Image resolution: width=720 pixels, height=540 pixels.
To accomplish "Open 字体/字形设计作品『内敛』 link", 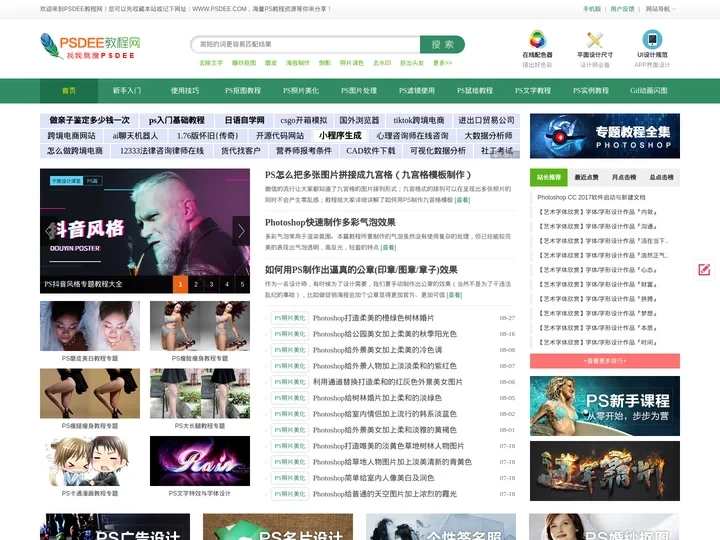I will click(597, 212).
